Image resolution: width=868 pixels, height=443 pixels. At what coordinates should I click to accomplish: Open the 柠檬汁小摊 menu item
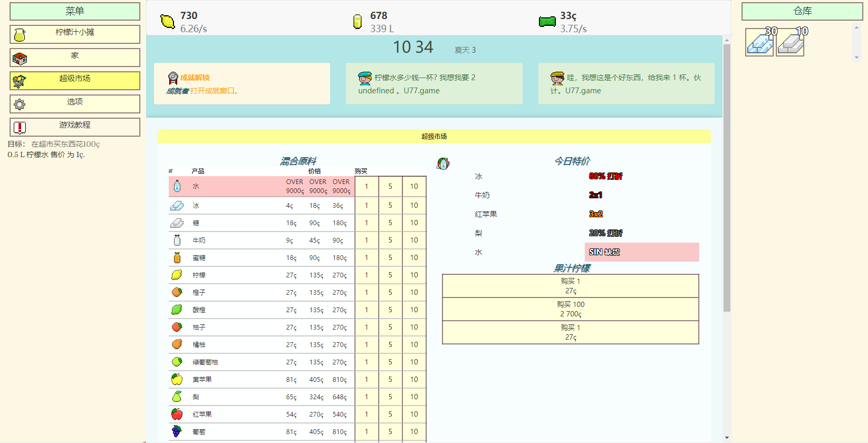[x=75, y=34]
